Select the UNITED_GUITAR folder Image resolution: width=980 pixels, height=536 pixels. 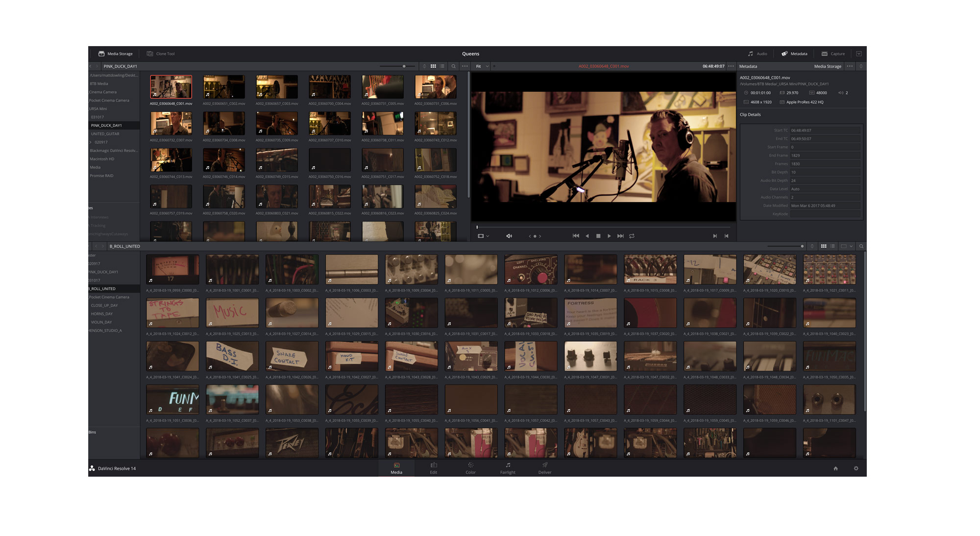pyautogui.click(x=105, y=134)
